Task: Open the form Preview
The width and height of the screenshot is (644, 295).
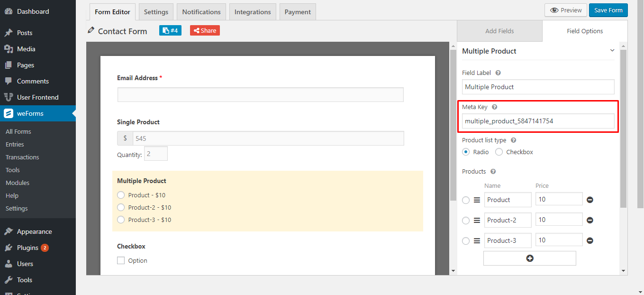Action: (x=565, y=9)
